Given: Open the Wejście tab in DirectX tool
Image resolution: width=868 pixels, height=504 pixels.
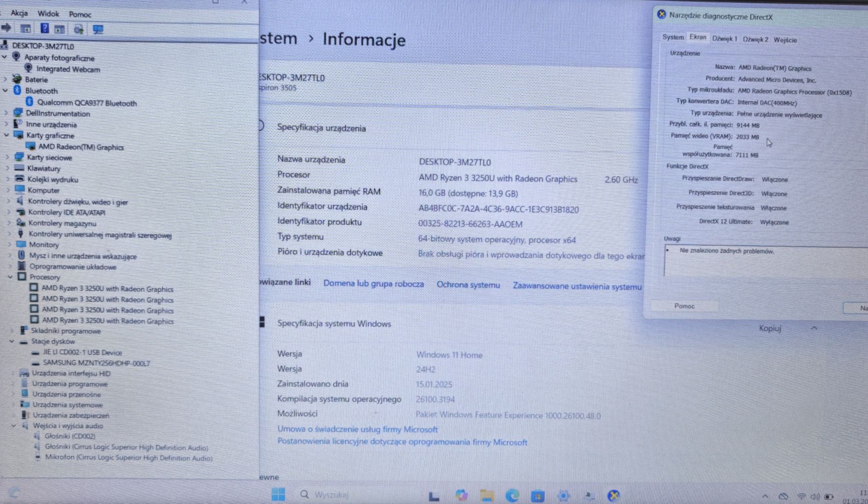Looking at the screenshot, I should tap(785, 40).
